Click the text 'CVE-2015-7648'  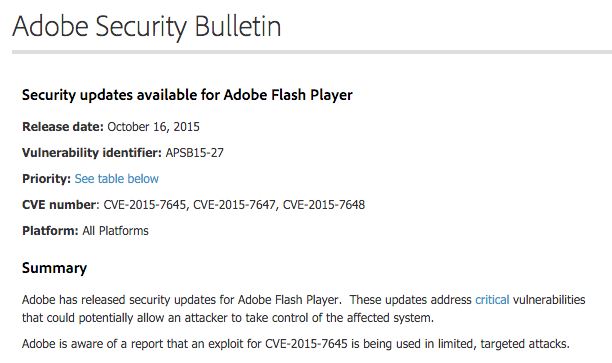click(324, 205)
